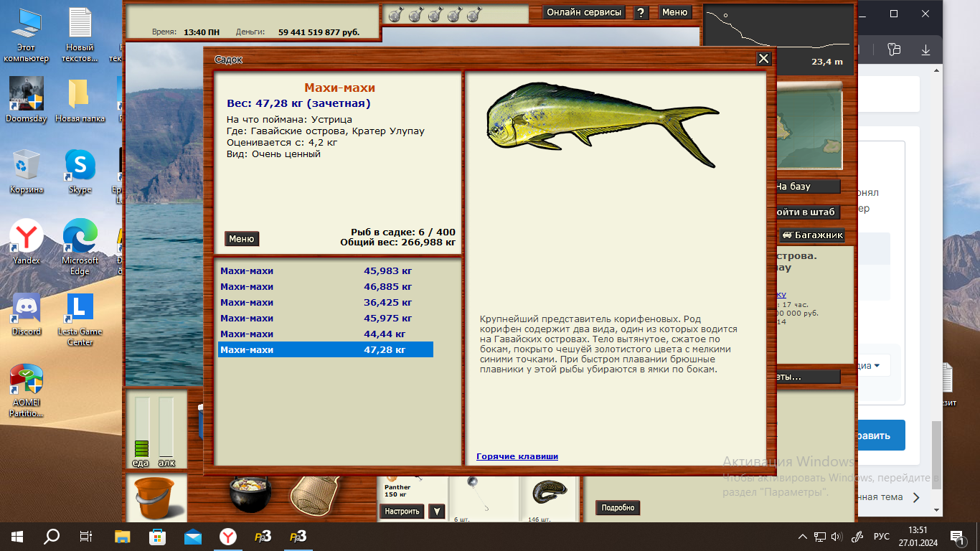Switch to Yandex browser on taskbar

[x=227, y=536]
